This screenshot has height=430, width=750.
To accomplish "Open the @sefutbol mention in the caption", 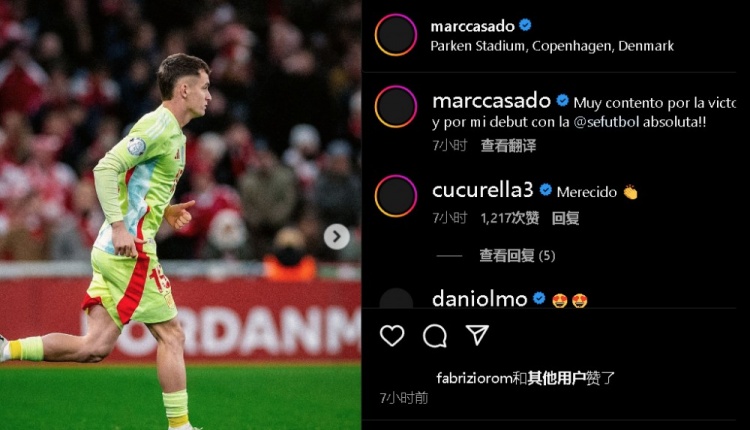I will click(x=606, y=122).
